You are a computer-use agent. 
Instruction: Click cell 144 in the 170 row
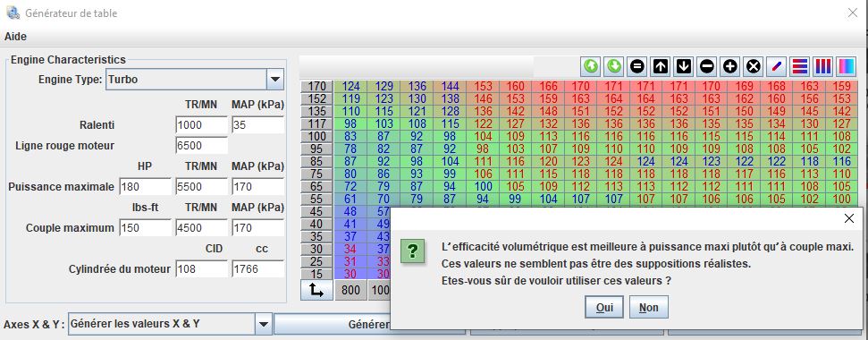point(451,87)
